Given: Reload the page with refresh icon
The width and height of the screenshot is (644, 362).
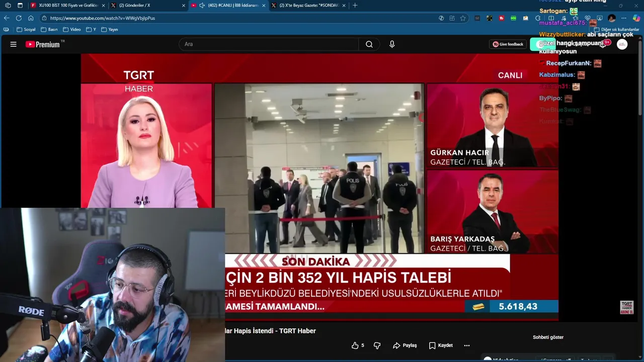Looking at the screenshot, I should click(x=19, y=18).
